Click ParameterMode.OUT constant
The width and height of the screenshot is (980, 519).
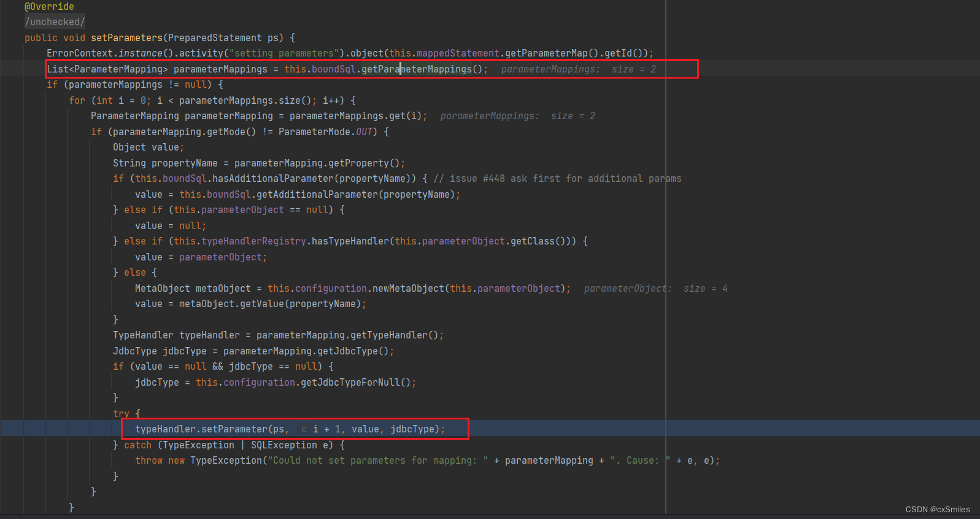tap(325, 131)
